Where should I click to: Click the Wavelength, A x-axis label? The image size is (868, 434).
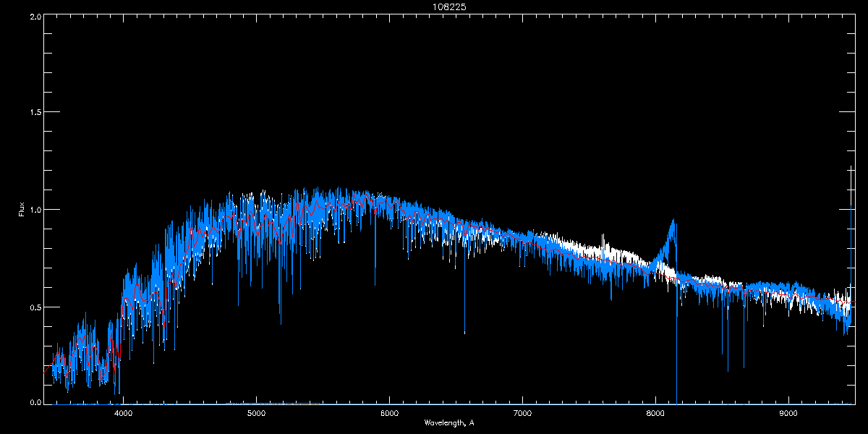449,422
